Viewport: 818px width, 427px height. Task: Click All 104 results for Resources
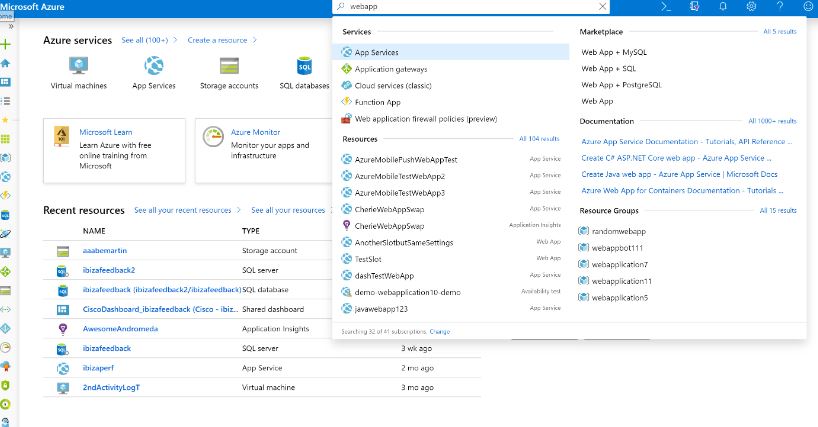(x=539, y=139)
